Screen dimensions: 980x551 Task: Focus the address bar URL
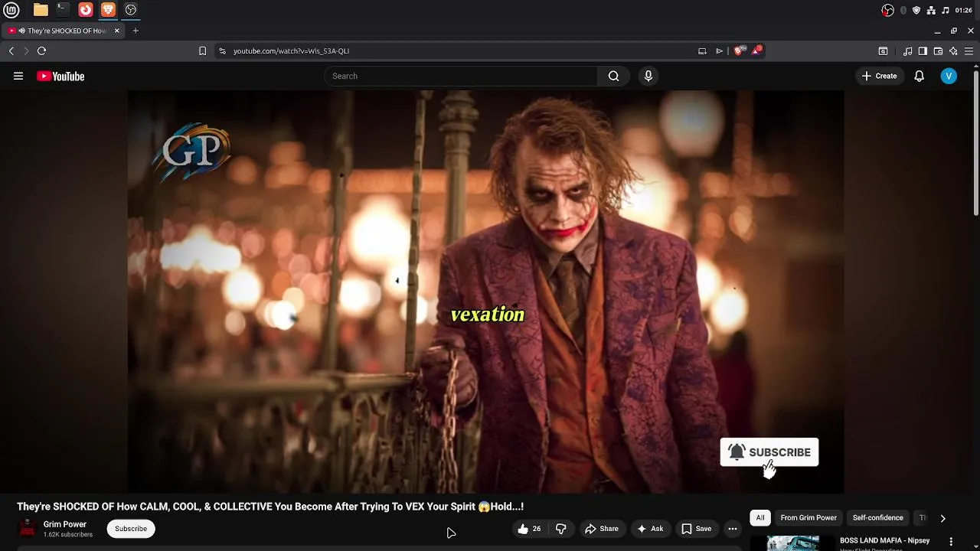291,51
